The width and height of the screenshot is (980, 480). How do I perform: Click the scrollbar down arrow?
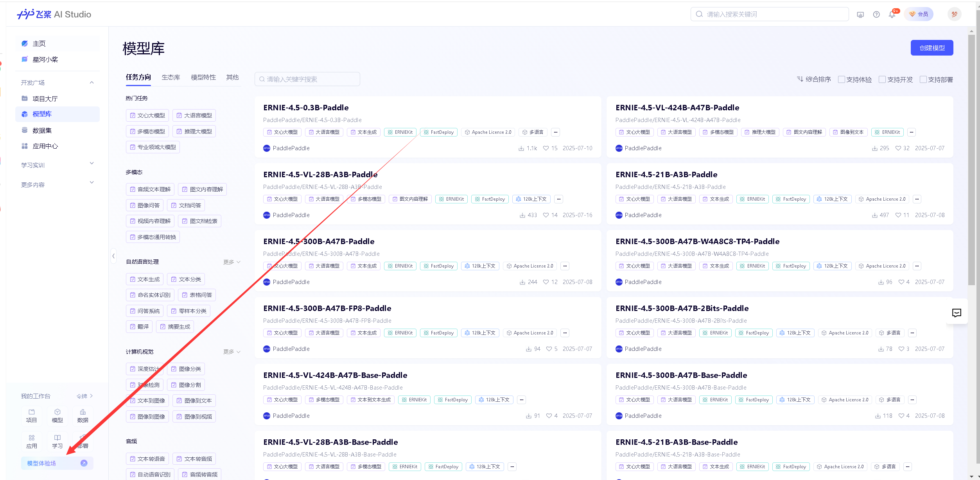(971, 476)
